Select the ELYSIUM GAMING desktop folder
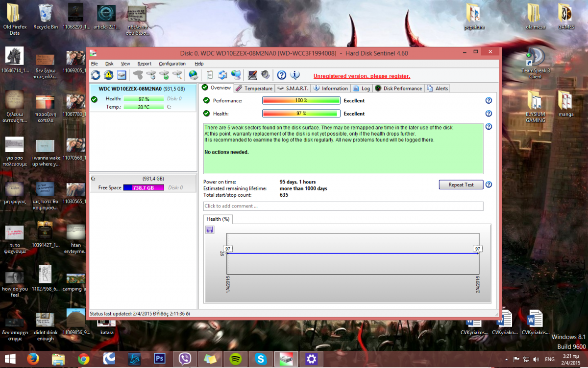Image resolution: width=588 pixels, height=368 pixels. pos(535,107)
